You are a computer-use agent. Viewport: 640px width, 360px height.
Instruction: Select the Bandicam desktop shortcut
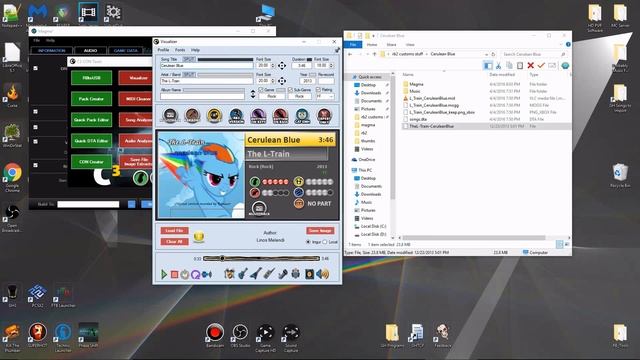(x=215, y=336)
